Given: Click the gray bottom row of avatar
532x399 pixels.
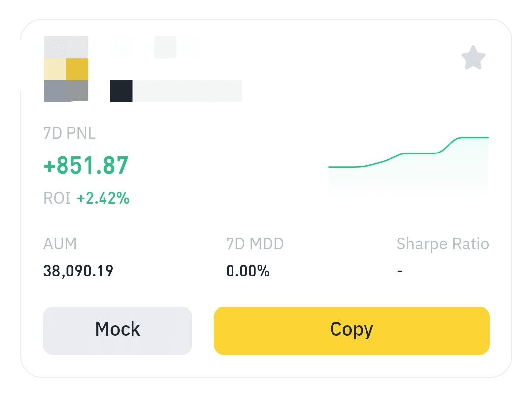Looking at the screenshot, I should tap(66, 91).
